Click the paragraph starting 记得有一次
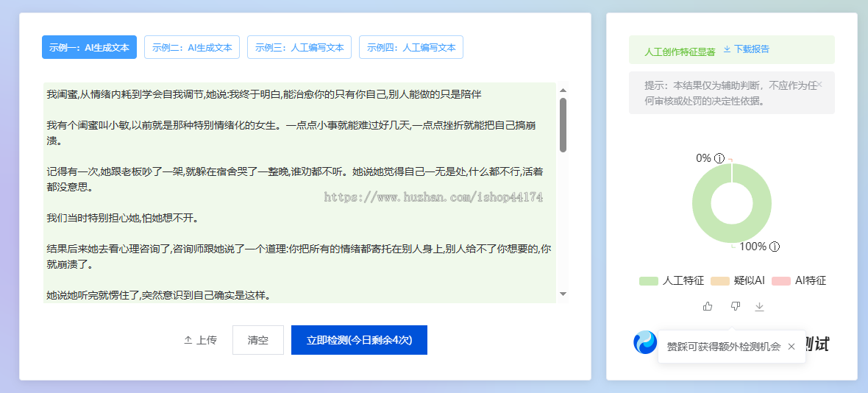This screenshot has width=868, height=393. coord(295,180)
